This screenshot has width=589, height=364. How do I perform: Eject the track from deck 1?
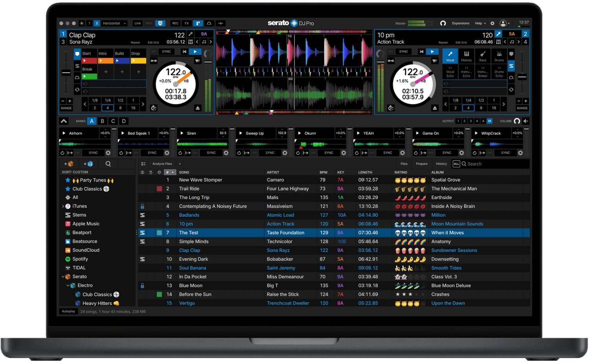[198, 108]
